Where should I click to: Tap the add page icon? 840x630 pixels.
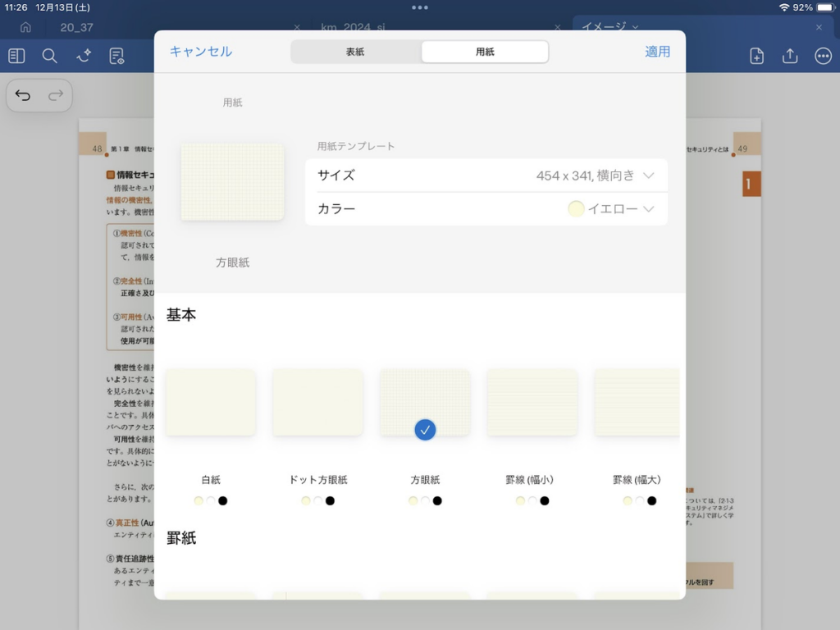tap(756, 56)
